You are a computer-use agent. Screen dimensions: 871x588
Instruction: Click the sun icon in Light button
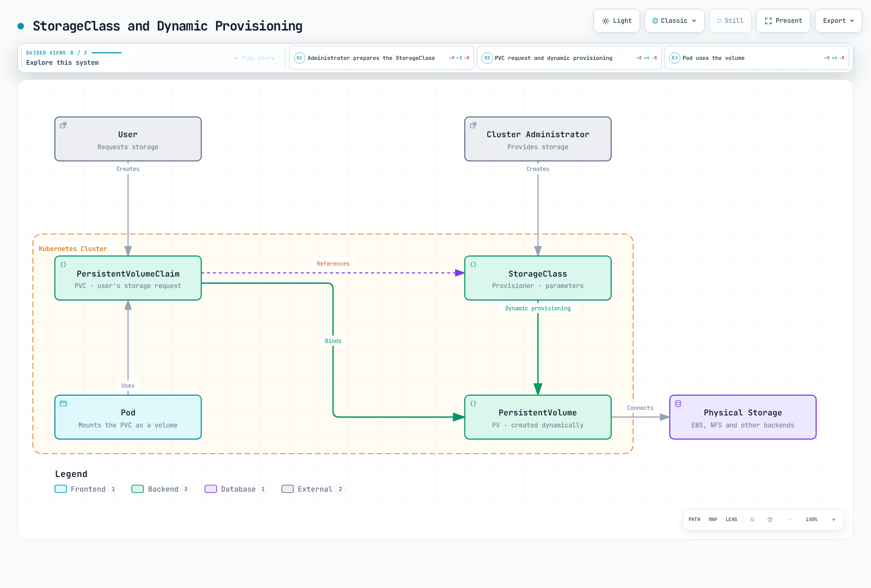(605, 21)
